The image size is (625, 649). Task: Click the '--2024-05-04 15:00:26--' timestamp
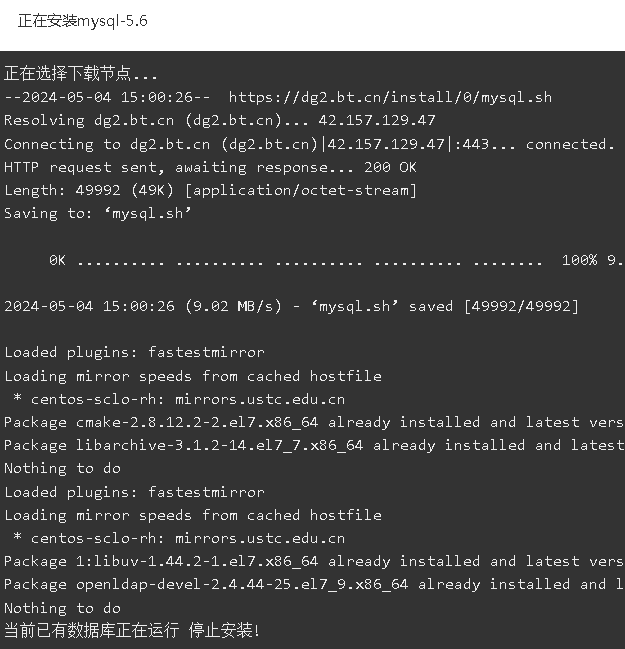click(x=107, y=97)
